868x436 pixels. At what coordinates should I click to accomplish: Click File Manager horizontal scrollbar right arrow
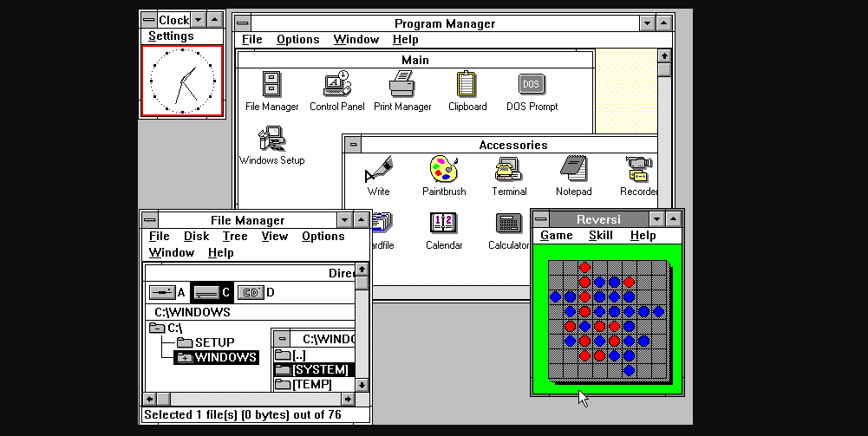(x=348, y=399)
